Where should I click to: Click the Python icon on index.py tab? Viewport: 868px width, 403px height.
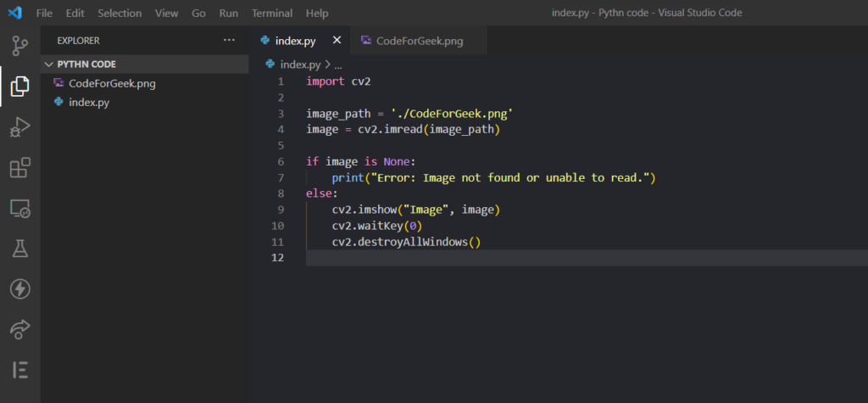pos(265,41)
